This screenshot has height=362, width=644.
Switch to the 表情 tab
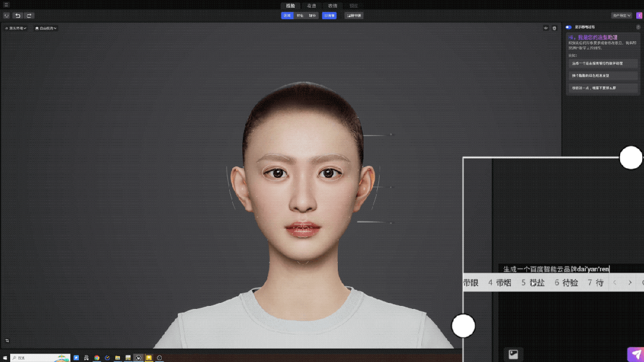[332, 5]
